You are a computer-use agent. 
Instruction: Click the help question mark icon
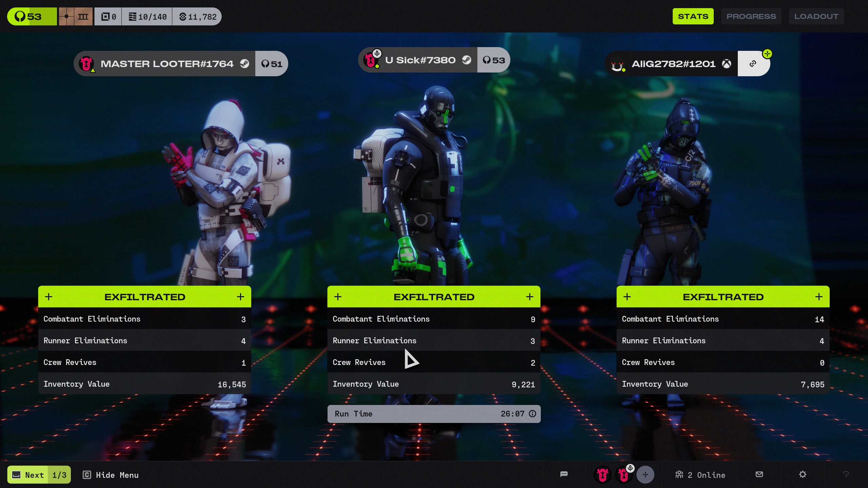pyautogui.click(x=846, y=474)
